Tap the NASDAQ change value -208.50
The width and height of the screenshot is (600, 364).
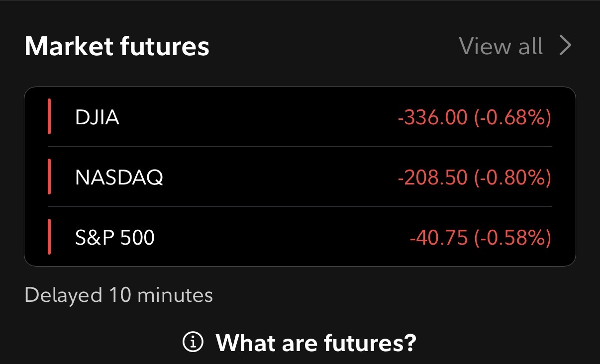point(432,178)
